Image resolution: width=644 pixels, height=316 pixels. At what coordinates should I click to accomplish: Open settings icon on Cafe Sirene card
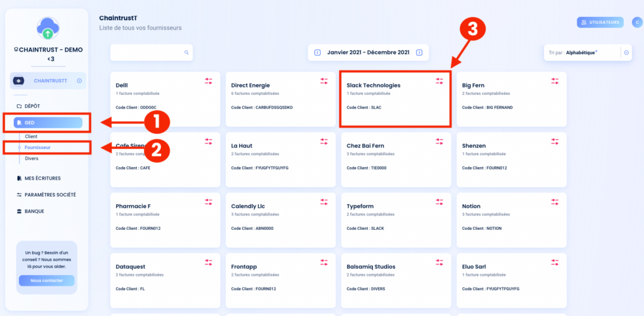[209, 141]
